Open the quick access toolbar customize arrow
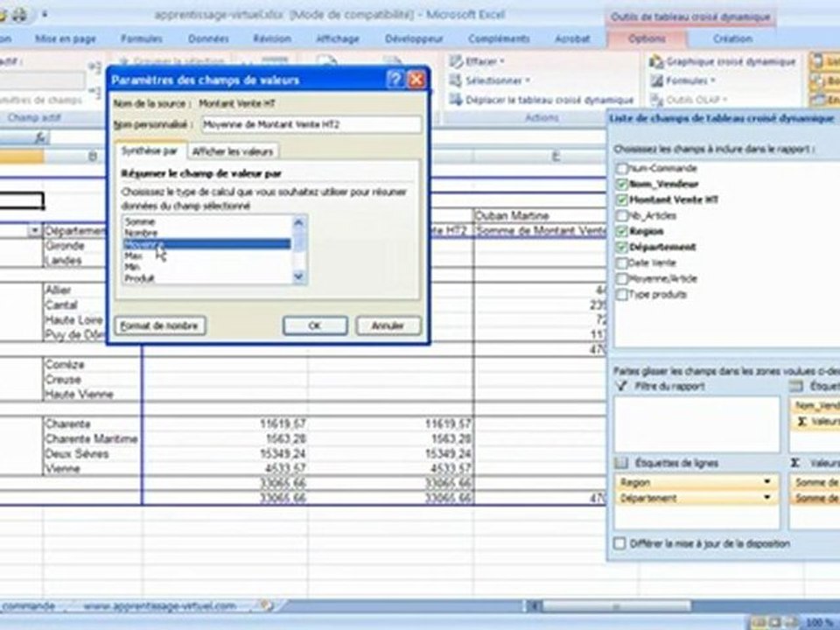 [45, 15]
